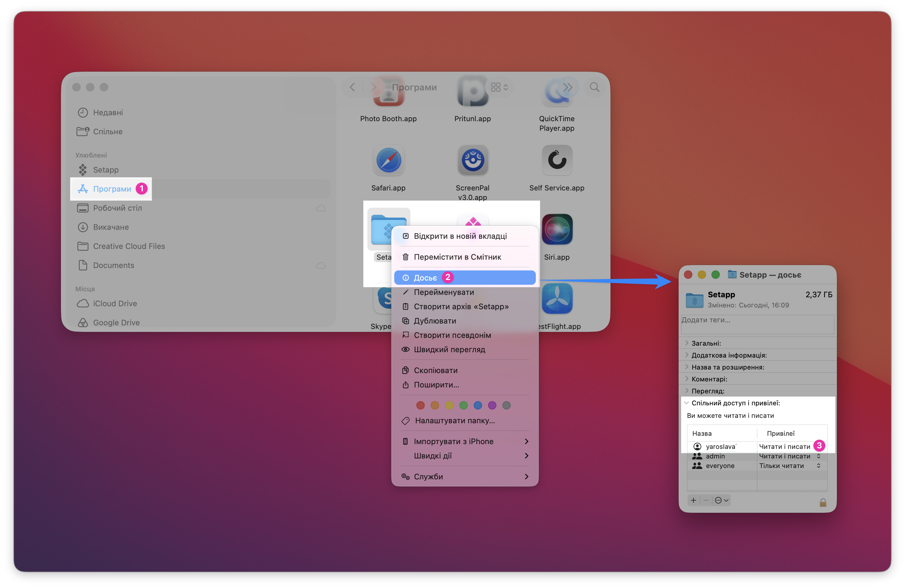
Task: Expand the Коментарі section
Action: (687, 379)
